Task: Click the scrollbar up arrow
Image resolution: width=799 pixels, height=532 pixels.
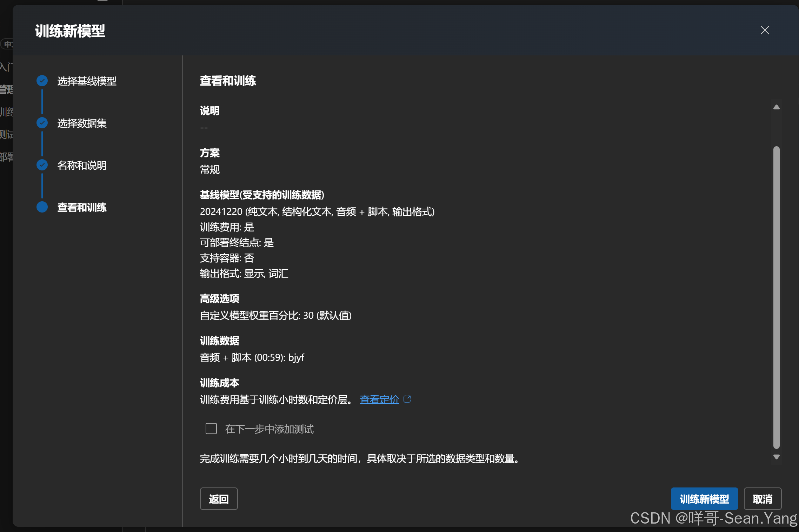Action: click(x=777, y=107)
